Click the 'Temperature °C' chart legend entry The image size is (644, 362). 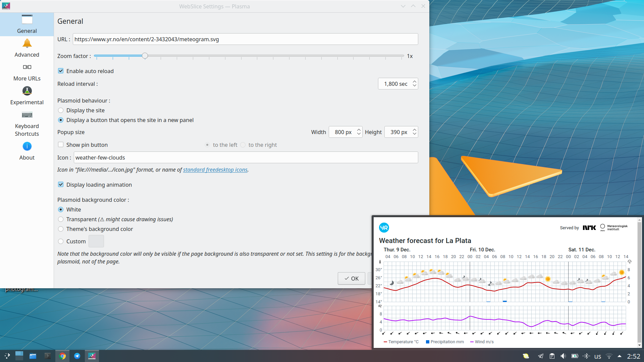(401, 342)
